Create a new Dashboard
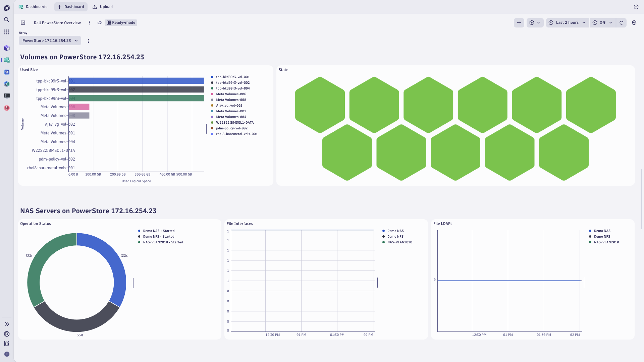 [x=71, y=7]
